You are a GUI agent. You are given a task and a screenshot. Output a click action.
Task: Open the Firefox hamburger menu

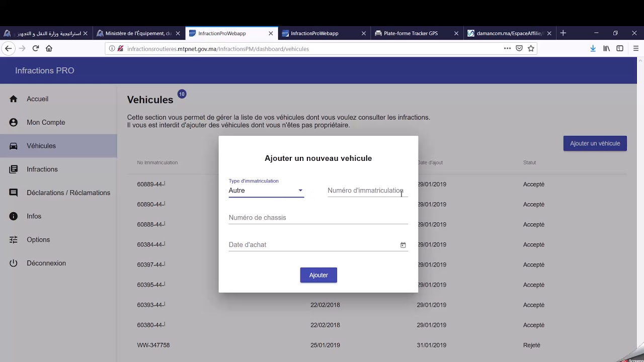pyautogui.click(x=636, y=48)
